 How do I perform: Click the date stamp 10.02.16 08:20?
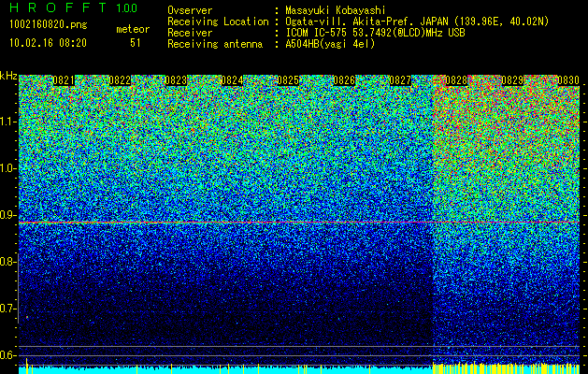click(48, 43)
